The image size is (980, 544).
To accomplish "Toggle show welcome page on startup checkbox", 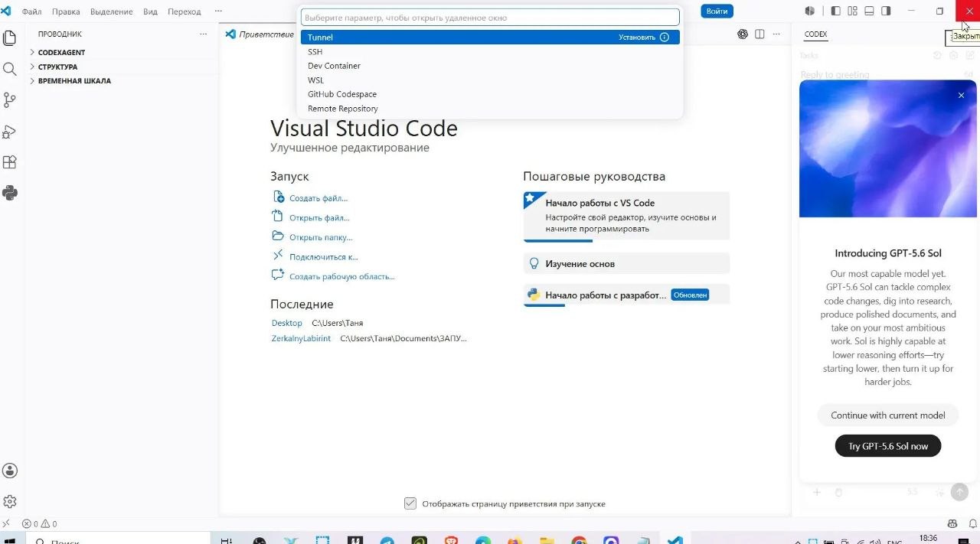I will click(410, 503).
